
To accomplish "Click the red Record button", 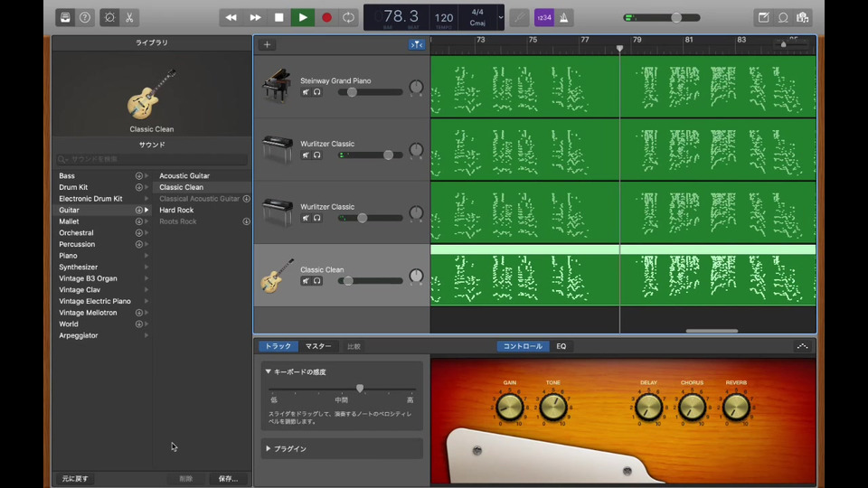I will pyautogui.click(x=326, y=17).
